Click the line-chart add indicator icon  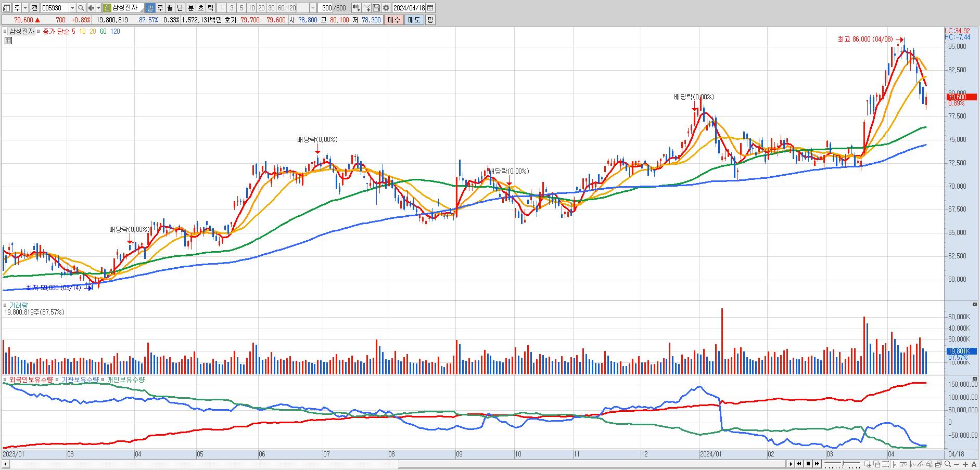(366, 8)
